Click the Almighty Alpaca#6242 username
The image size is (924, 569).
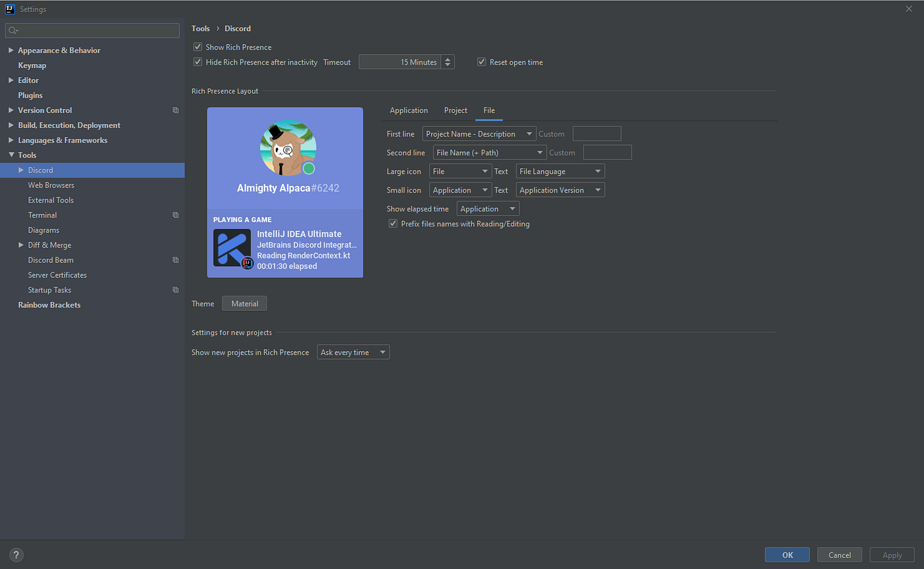pos(288,188)
